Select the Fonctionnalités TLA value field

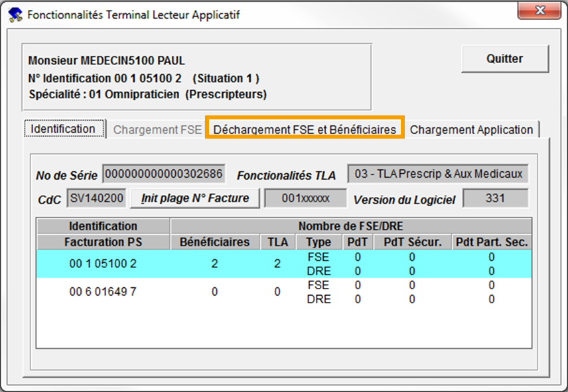(438, 174)
